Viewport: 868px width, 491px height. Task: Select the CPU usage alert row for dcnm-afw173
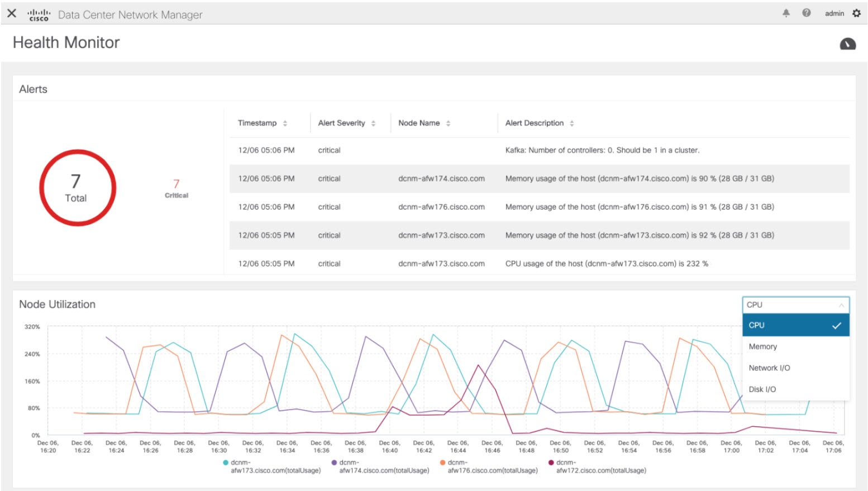click(x=503, y=263)
